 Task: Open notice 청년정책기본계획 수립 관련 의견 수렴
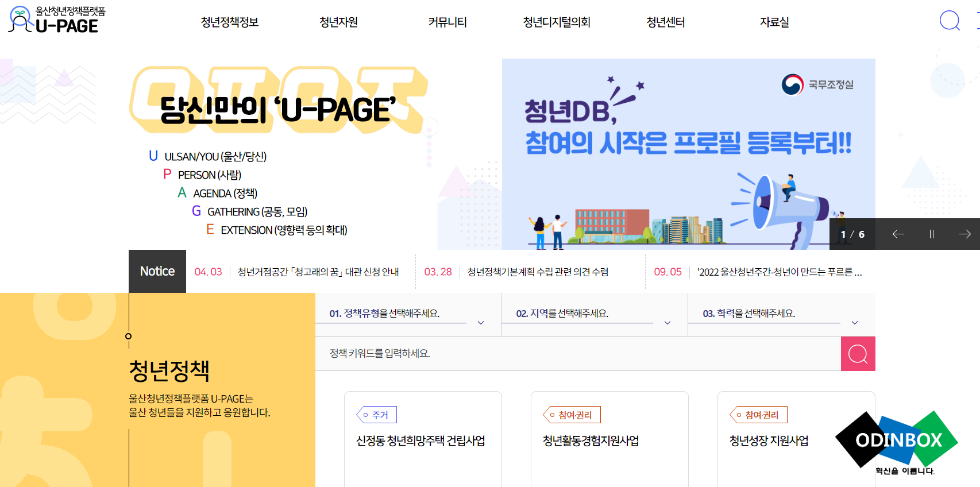538,272
